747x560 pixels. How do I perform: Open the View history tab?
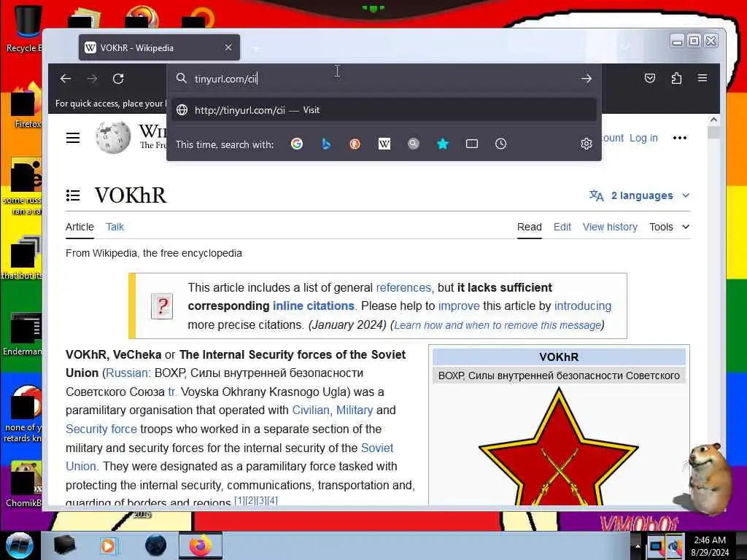(x=610, y=227)
